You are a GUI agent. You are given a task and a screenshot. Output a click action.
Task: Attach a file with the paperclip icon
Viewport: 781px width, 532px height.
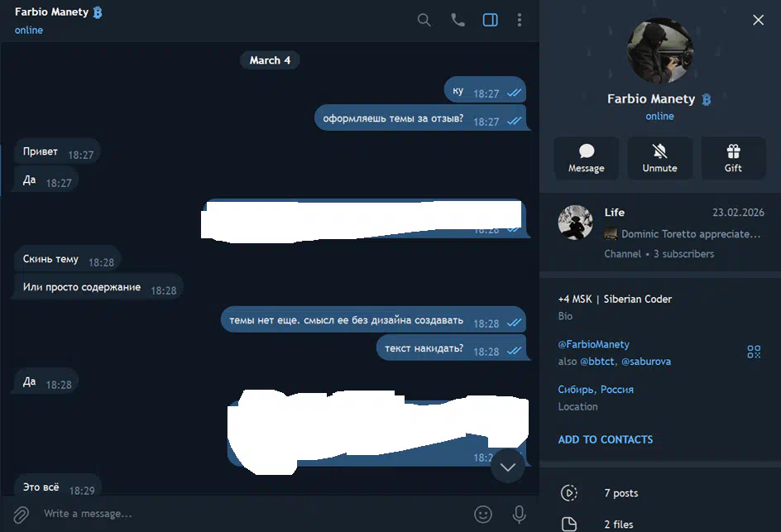pyautogui.click(x=21, y=514)
